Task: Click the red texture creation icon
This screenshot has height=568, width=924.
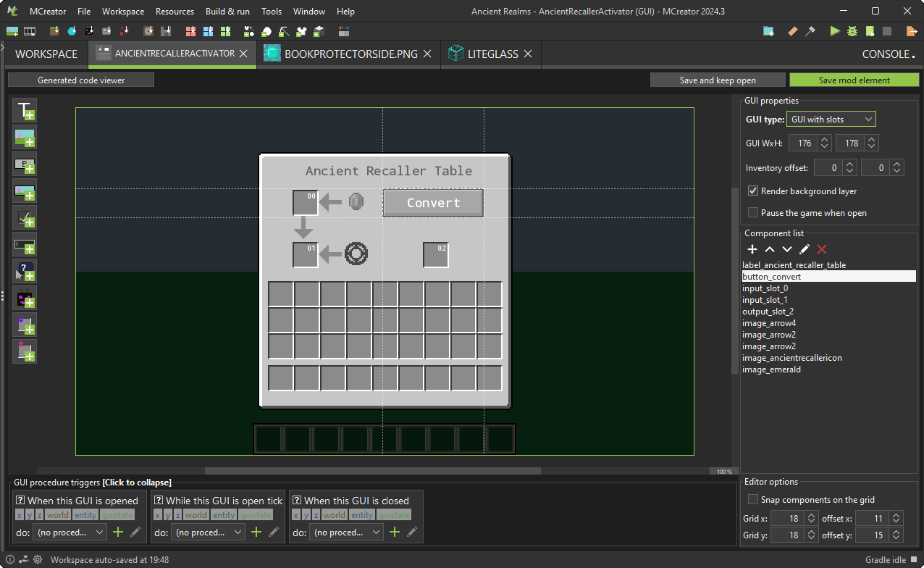Action: 190,31
